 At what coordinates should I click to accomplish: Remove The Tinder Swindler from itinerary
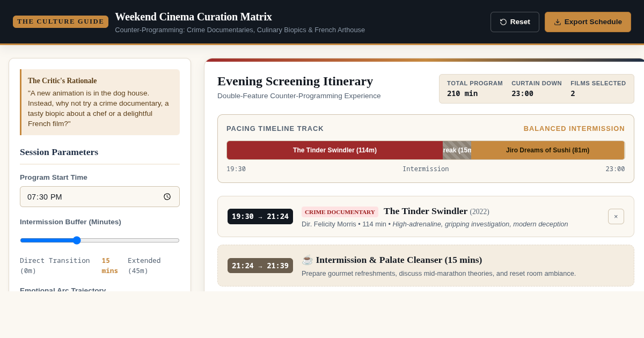click(x=616, y=217)
